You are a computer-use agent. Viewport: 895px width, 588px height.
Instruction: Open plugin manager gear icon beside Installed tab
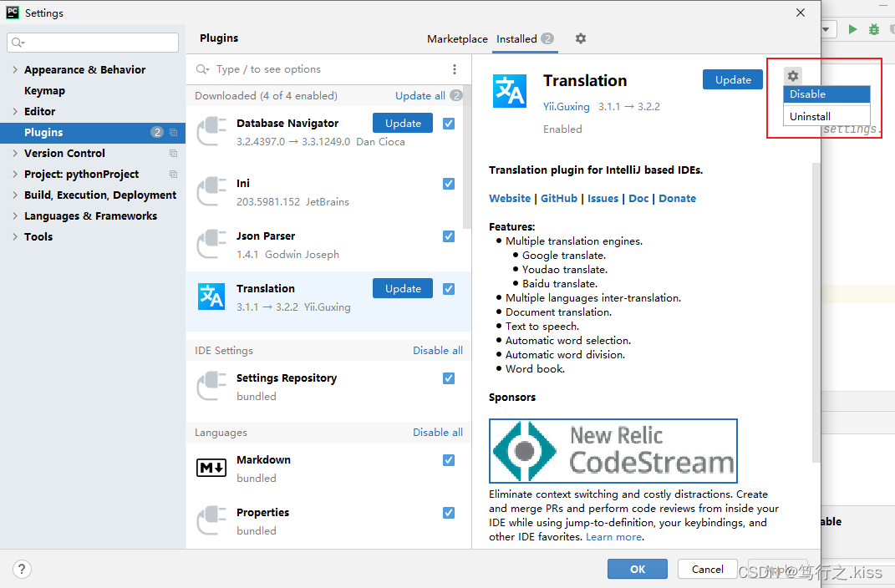581,38
